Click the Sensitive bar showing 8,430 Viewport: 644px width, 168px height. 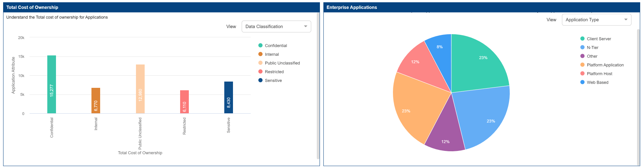pyautogui.click(x=228, y=97)
